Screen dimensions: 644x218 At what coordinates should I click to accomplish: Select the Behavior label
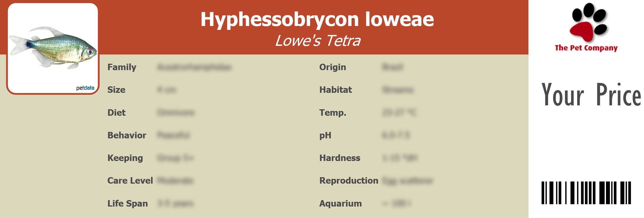pyautogui.click(x=127, y=135)
